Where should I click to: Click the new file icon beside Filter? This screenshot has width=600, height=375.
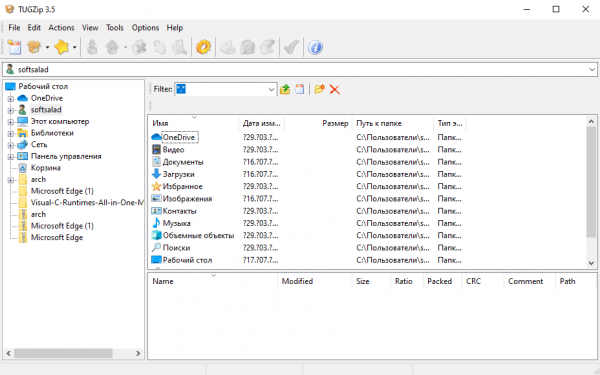click(300, 90)
